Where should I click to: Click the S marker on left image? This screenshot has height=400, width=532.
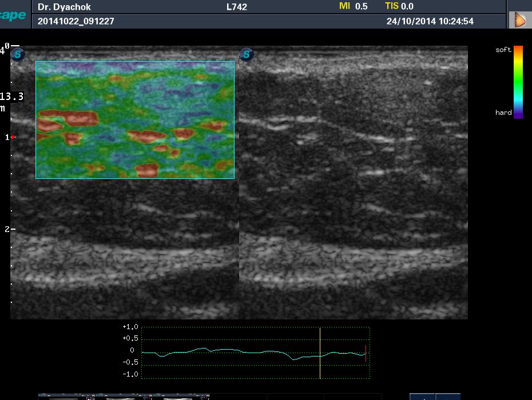click(x=18, y=55)
